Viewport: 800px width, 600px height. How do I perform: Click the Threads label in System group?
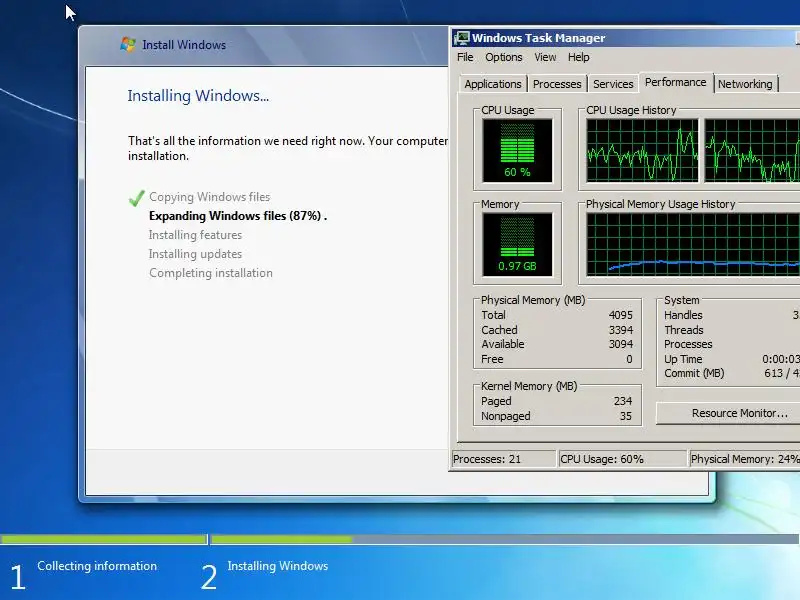tap(684, 330)
